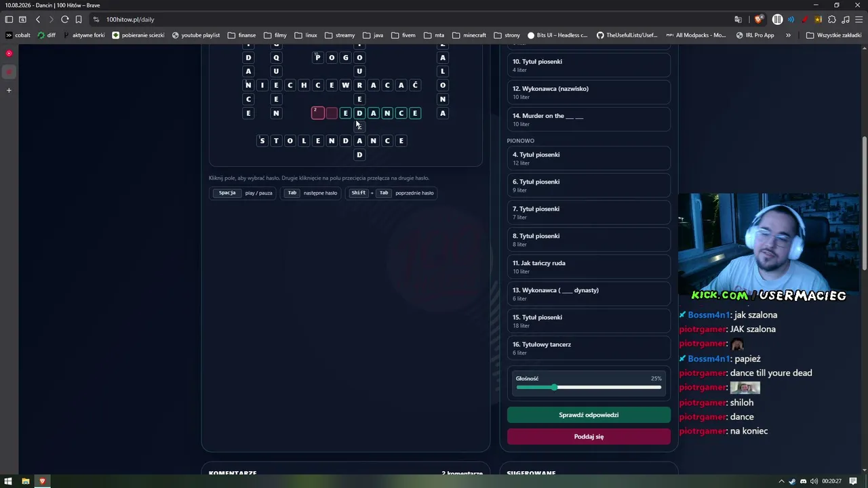
Task: Open the system volume speaker icon
Action: [814, 481]
